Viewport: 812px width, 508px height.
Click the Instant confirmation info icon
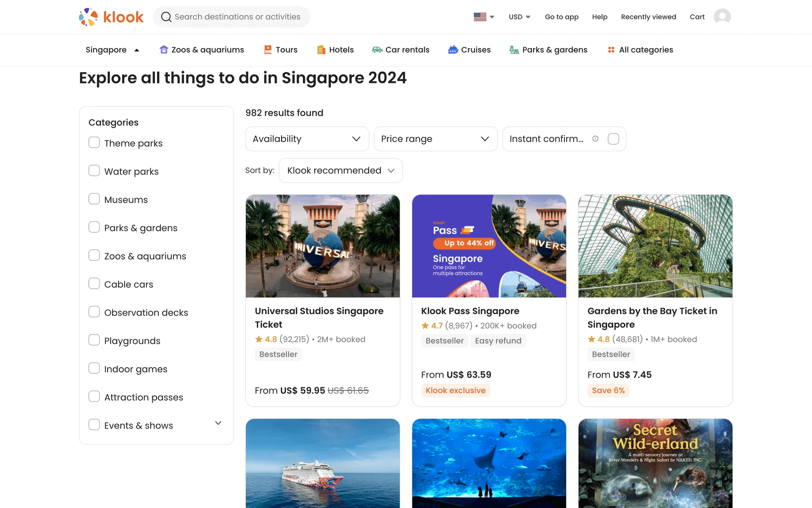[x=595, y=139]
